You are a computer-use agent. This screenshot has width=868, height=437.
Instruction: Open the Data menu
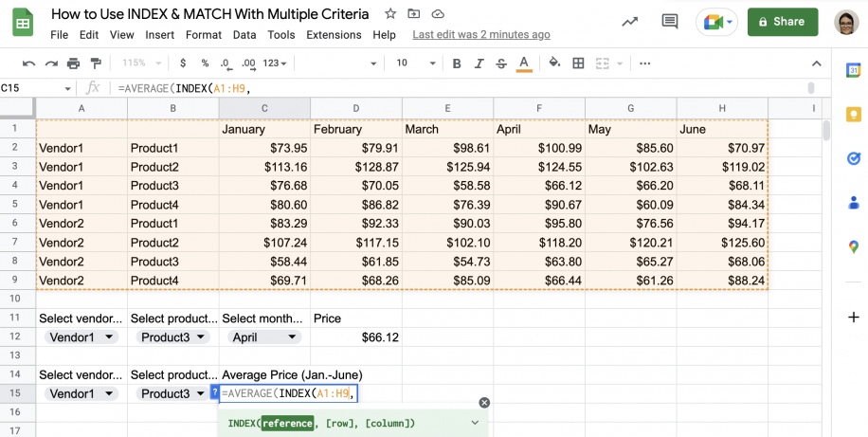click(x=244, y=35)
